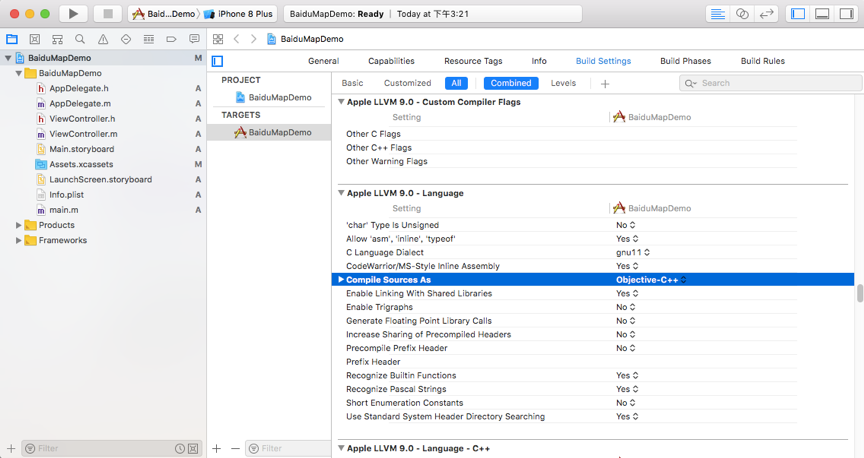Add a new target with the plus button
The image size is (864, 458).
coord(217,449)
